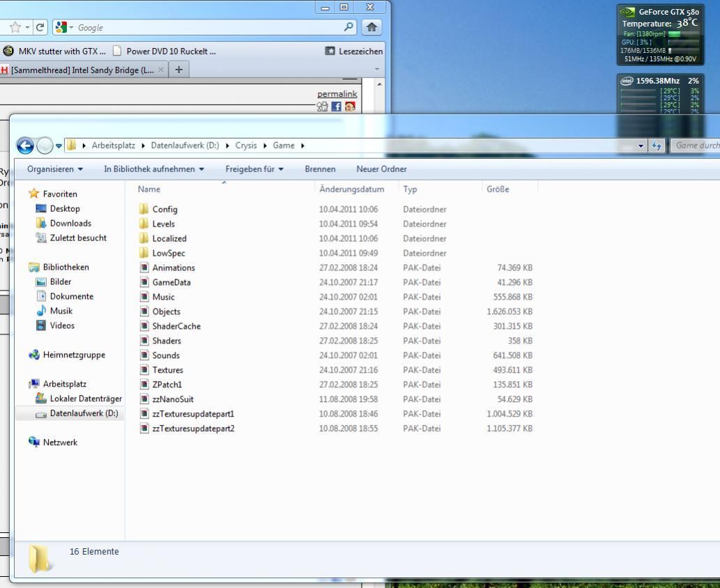Open a new browser tab
The image size is (720, 588).
tap(179, 70)
